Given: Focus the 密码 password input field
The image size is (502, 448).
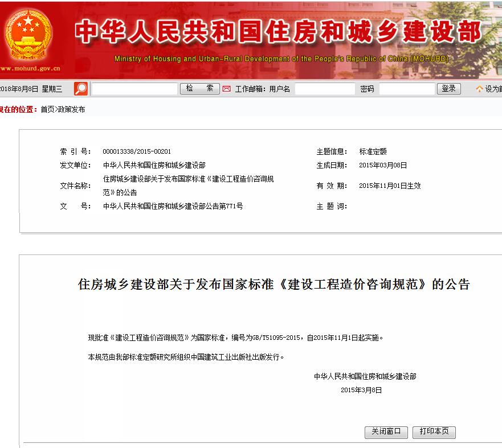Looking at the screenshot, I should coord(407,89).
